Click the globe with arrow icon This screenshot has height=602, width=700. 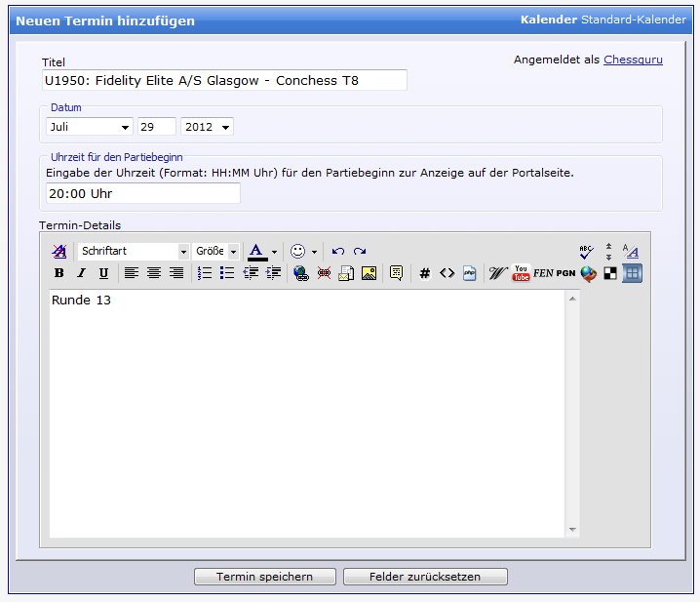[589, 273]
